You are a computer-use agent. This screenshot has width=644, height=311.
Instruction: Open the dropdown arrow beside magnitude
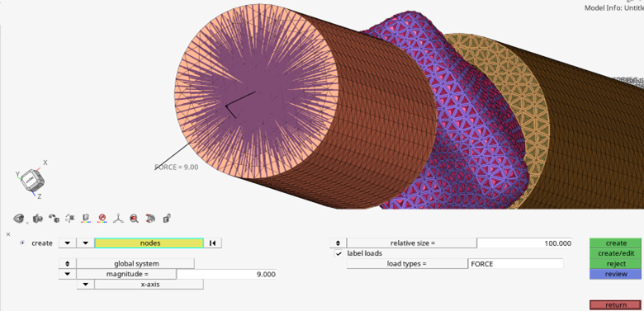coord(68,274)
